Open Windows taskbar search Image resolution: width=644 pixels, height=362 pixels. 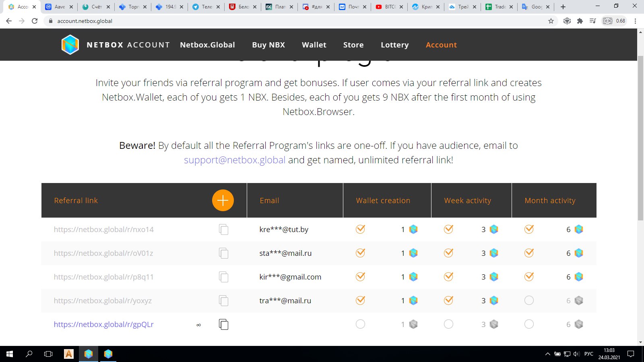pos(29,354)
